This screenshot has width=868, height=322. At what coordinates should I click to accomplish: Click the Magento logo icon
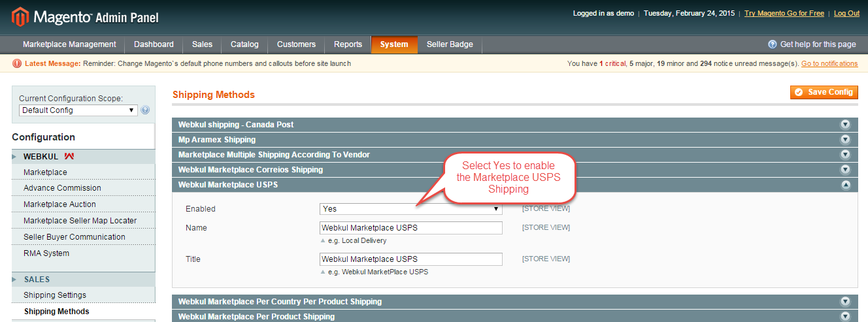(20, 16)
